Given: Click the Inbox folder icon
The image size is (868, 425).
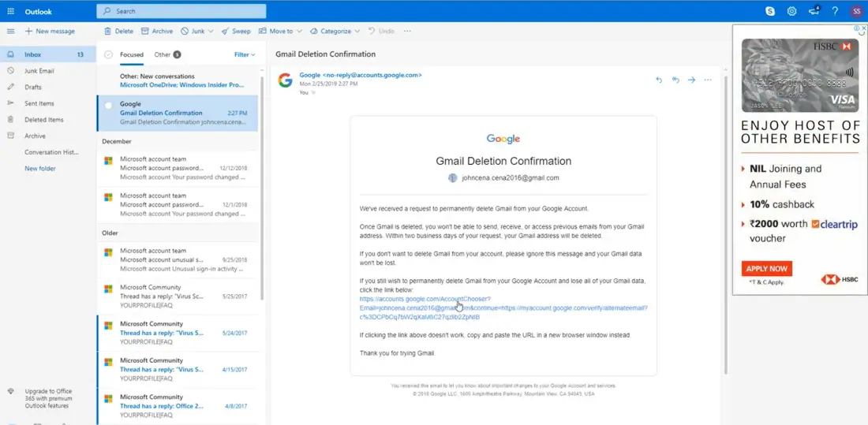Looking at the screenshot, I should coord(10,54).
